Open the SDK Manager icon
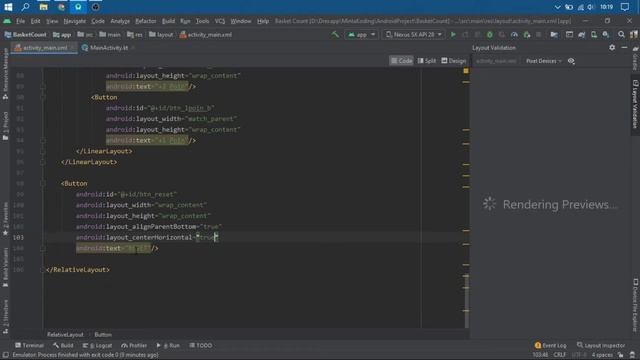Image resolution: width=640 pixels, height=360 pixels. pyautogui.click(x=606, y=35)
